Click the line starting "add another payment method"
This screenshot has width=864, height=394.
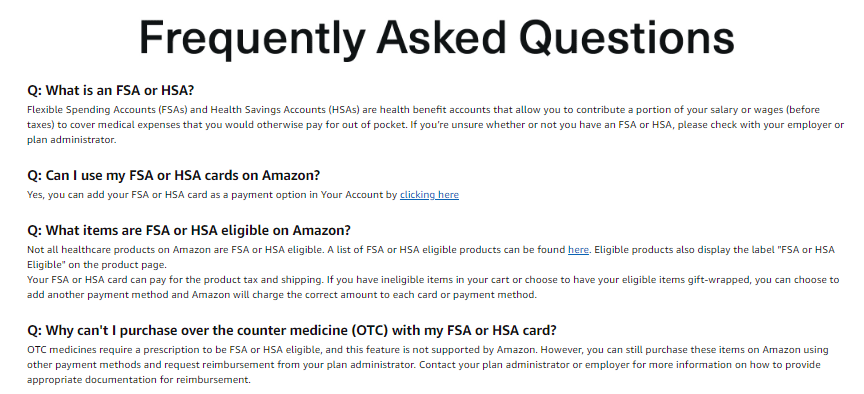(282, 295)
